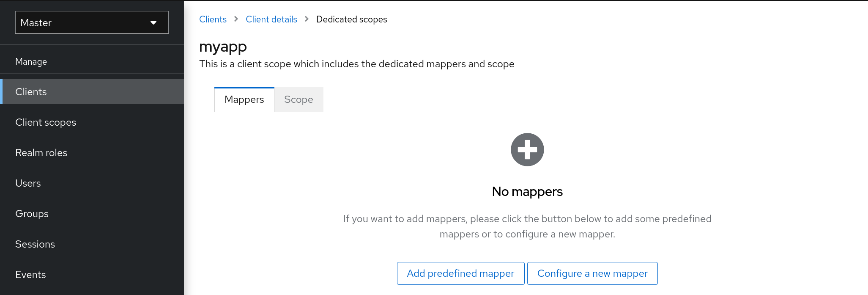
Task: Click the Manage section heading
Action: tap(31, 62)
